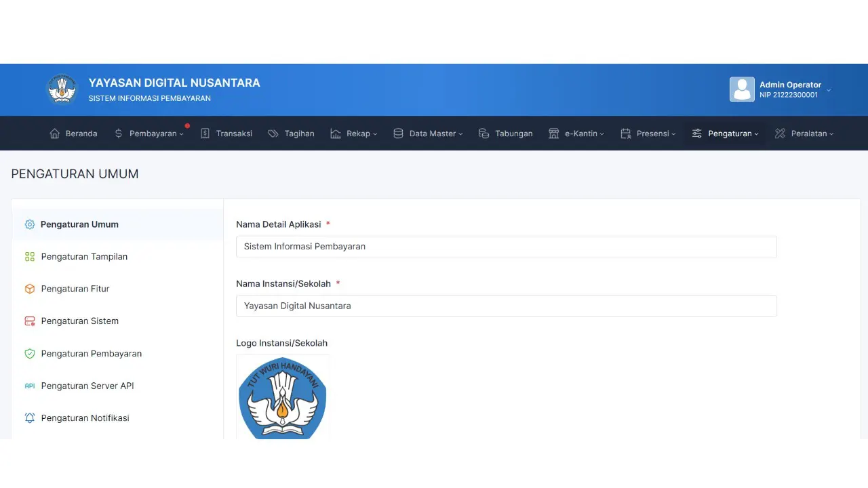Click the Transaksi receipt icon
The image size is (868, 488).
tap(205, 134)
